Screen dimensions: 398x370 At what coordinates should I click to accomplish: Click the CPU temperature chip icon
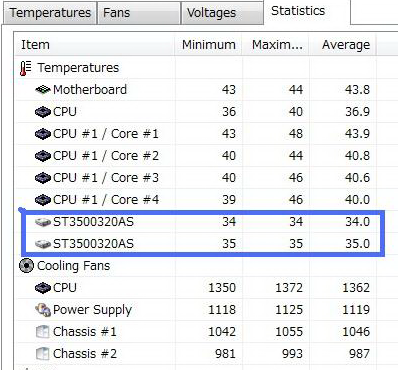tap(43, 112)
